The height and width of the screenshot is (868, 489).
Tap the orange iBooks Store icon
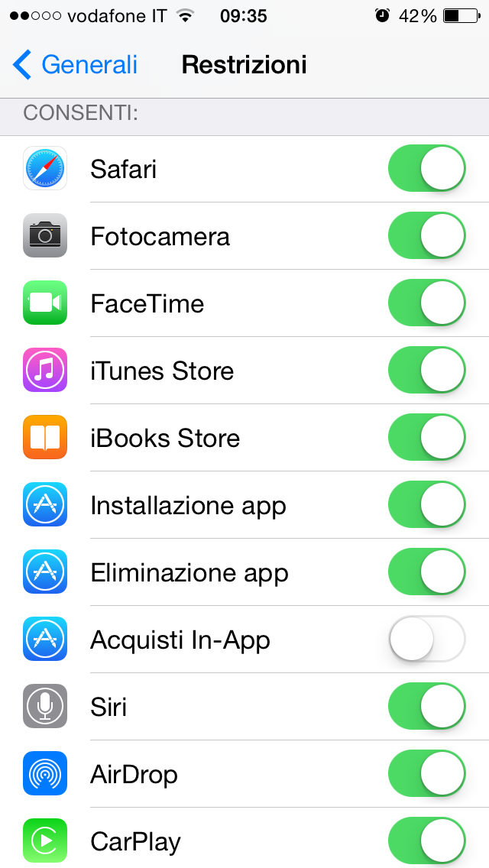pyautogui.click(x=45, y=438)
